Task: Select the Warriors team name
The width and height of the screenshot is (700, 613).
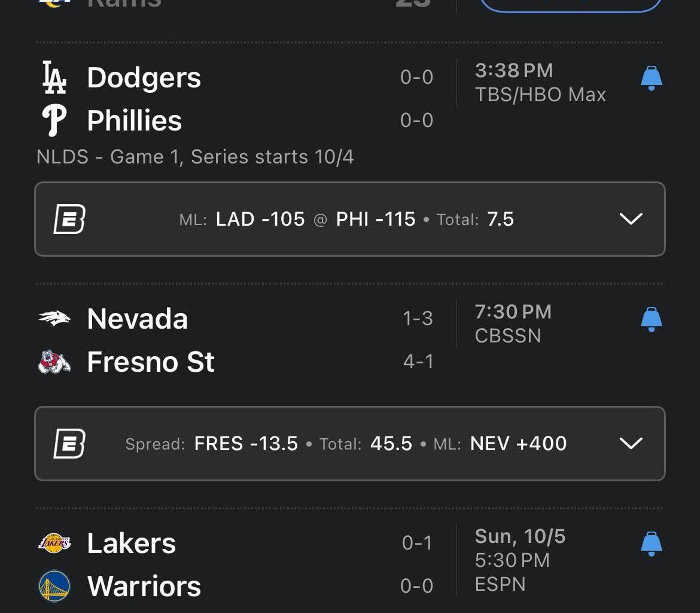Action: point(144,586)
